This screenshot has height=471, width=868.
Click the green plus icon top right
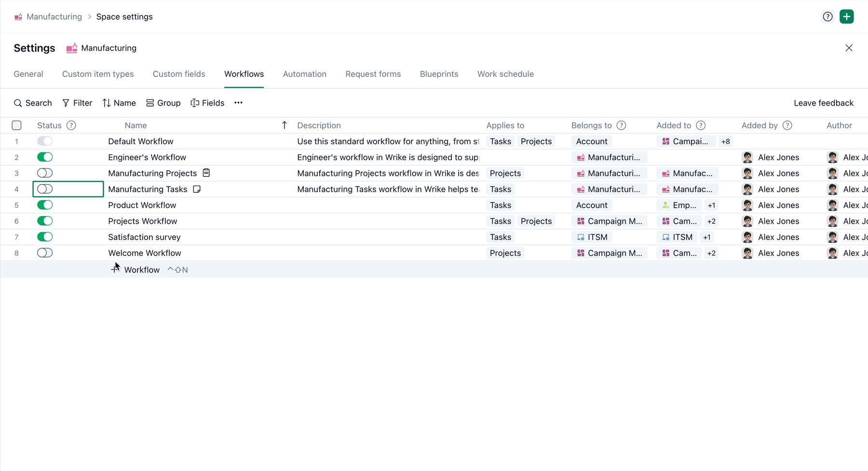coord(847,16)
